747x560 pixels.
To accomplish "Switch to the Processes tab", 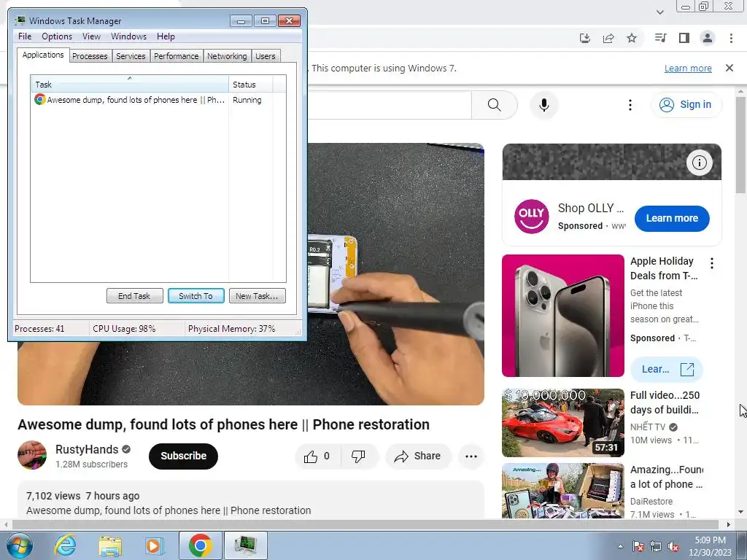I will coord(90,56).
